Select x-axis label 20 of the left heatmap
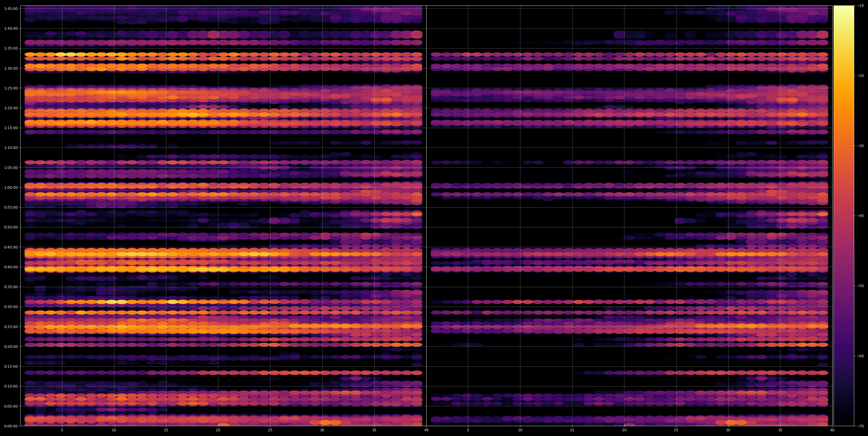Viewport: 868px width, 436px height. 218,430
